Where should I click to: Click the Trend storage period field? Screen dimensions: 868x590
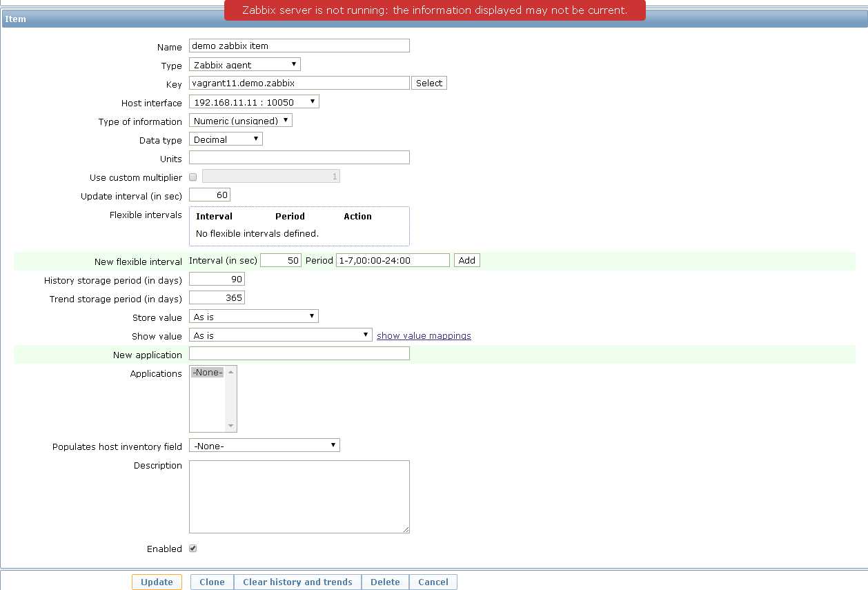click(217, 298)
